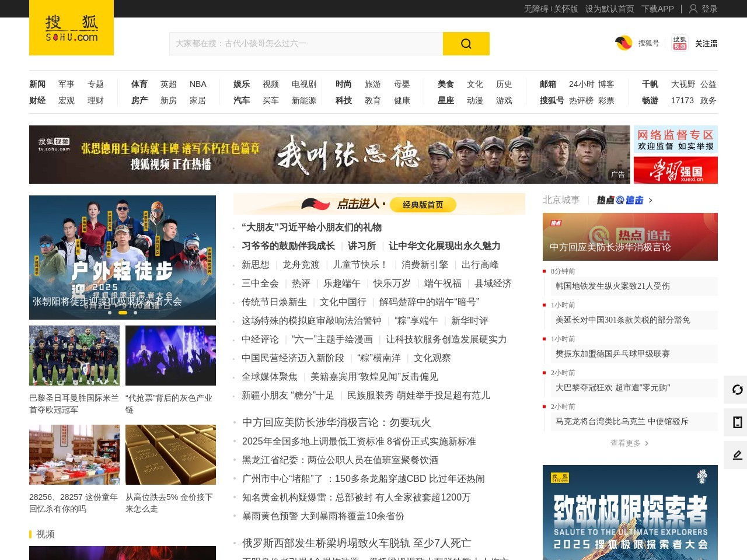Open the 体育 channel
747x560 pixels.
(x=139, y=84)
